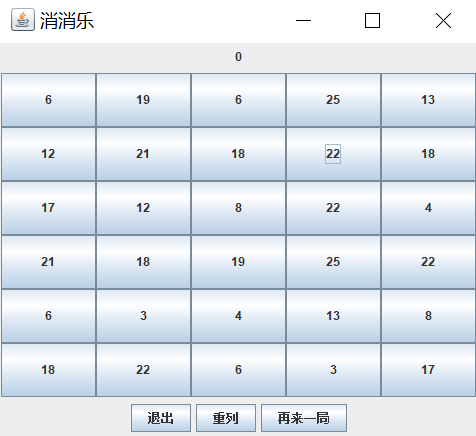This screenshot has height=436, width=476.
Task: Minimize the 消消乐 window
Action: click(x=303, y=21)
